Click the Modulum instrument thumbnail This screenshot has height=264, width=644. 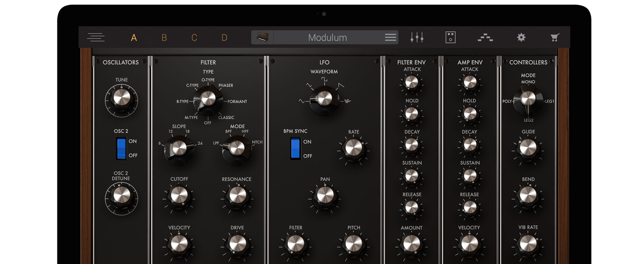[x=262, y=37]
